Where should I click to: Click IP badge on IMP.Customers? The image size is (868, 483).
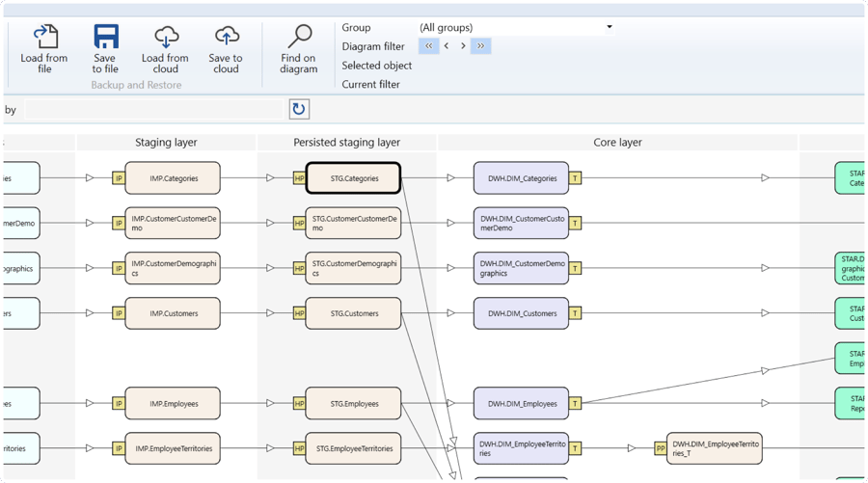click(119, 313)
